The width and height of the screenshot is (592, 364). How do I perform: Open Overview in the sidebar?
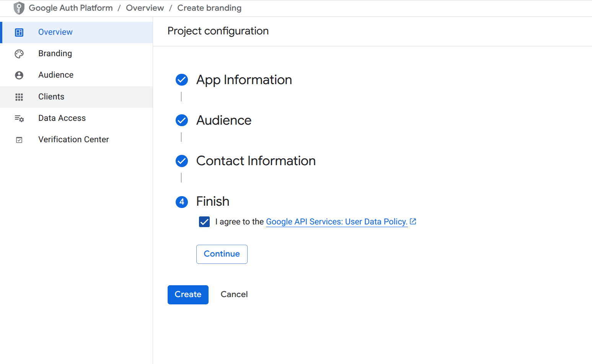click(77, 32)
